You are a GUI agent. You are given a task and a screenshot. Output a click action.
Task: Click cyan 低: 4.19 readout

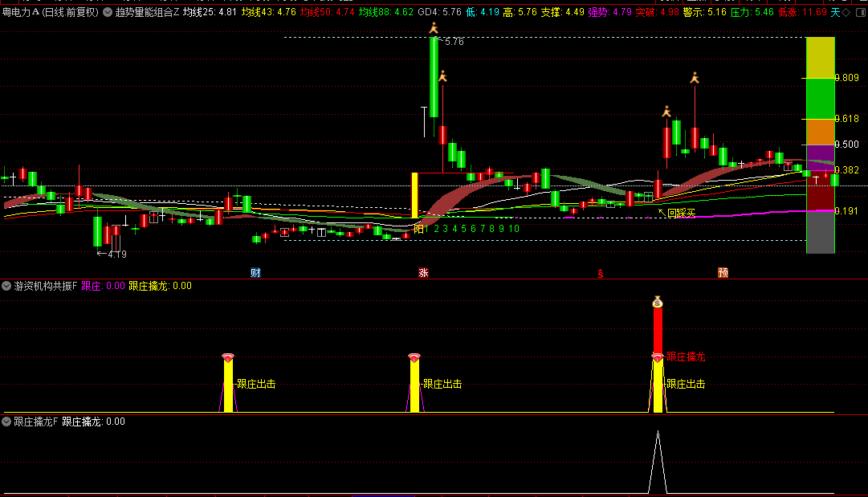tap(482, 12)
